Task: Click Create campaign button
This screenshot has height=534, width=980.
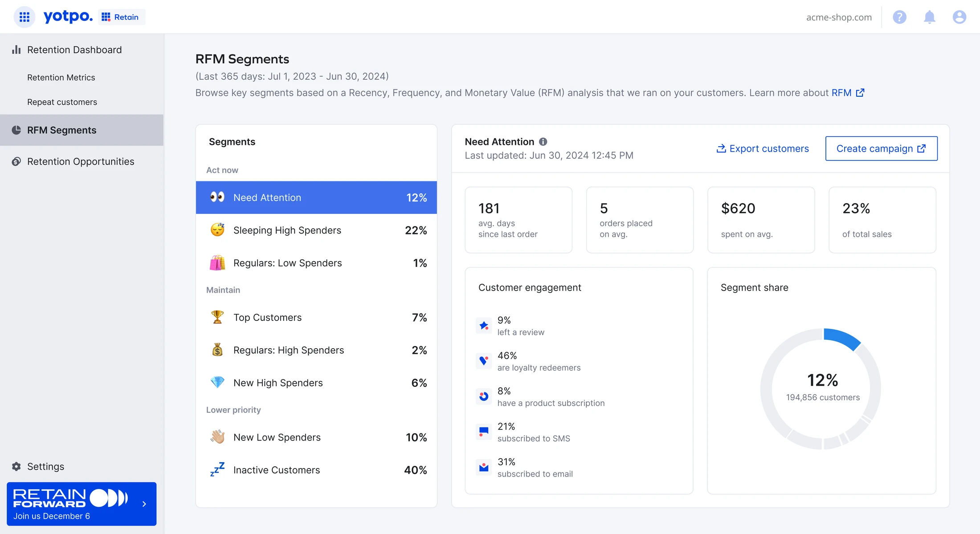Action: click(x=881, y=148)
